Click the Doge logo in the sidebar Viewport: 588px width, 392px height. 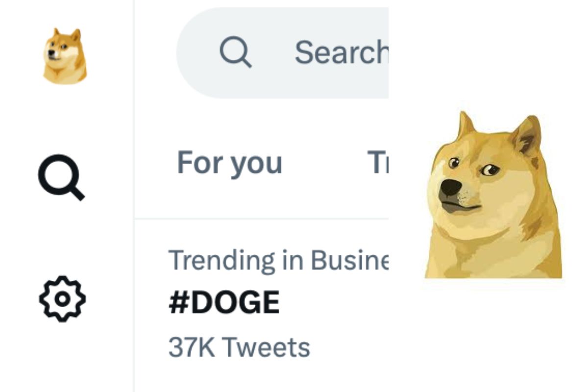click(x=64, y=56)
